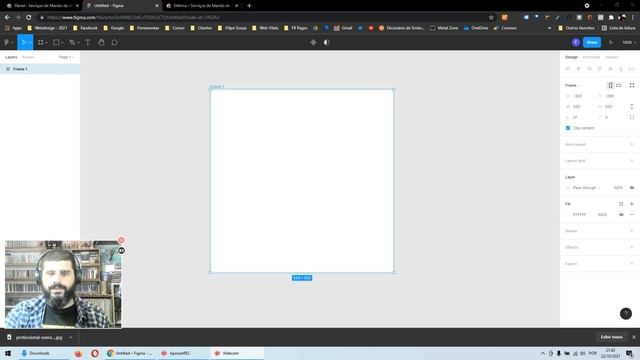Select the Comment tool
Viewport: 640px width, 360px height.
coord(114,42)
